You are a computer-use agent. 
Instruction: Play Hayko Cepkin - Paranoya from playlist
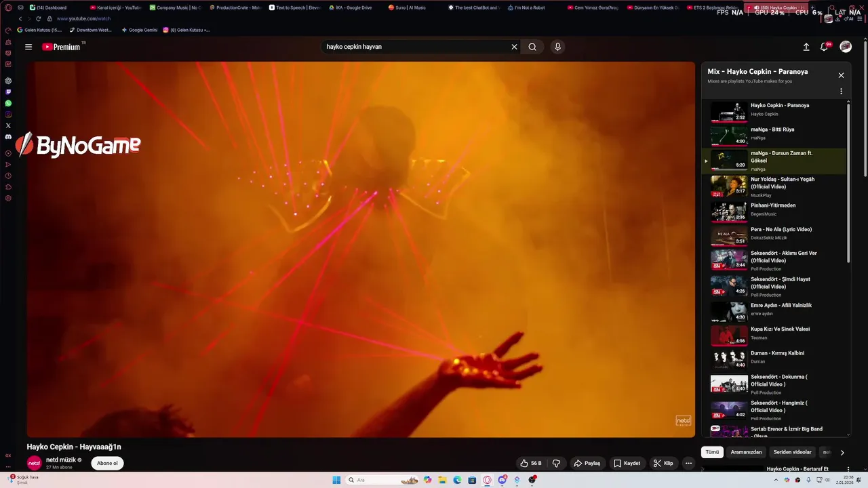click(775, 110)
